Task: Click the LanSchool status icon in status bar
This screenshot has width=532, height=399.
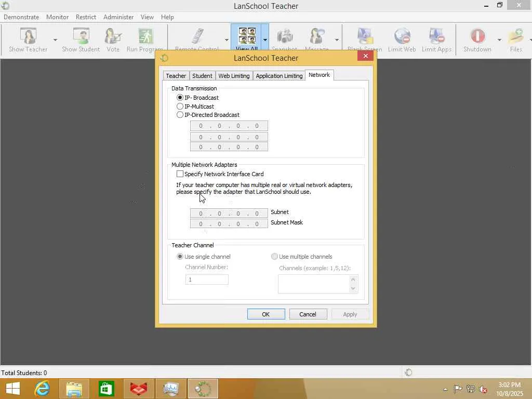Action: point(408,373)
